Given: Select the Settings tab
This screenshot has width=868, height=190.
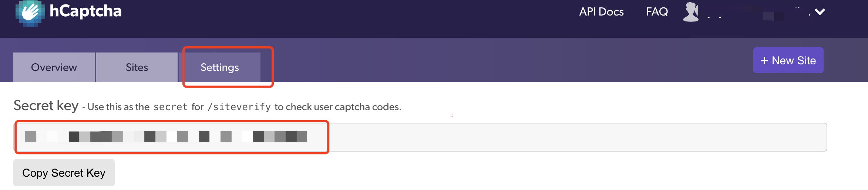Looking at the screenshot, I should 220,67.
